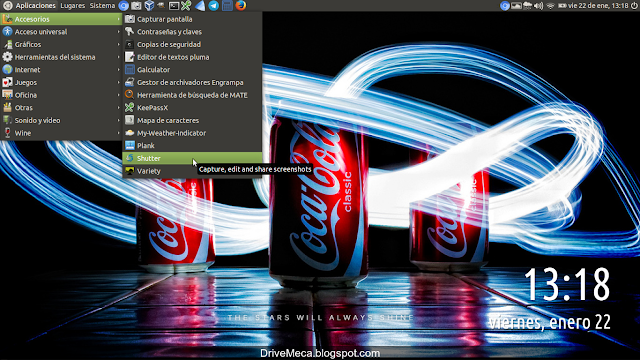Open the panel clock showing vie 22 de ene
640x360 pixels.
click(598, 6)
